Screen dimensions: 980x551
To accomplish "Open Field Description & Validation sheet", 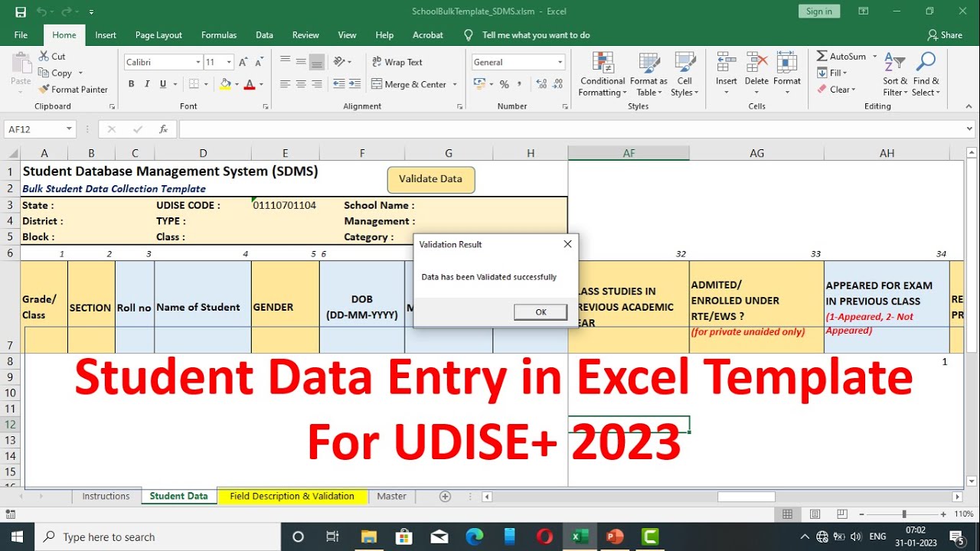I will 292,496.
